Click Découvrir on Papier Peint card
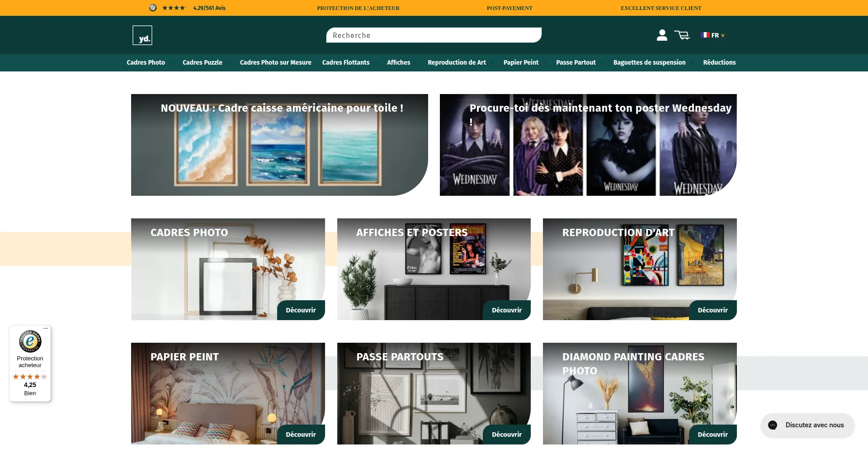 tap(301, 435)
